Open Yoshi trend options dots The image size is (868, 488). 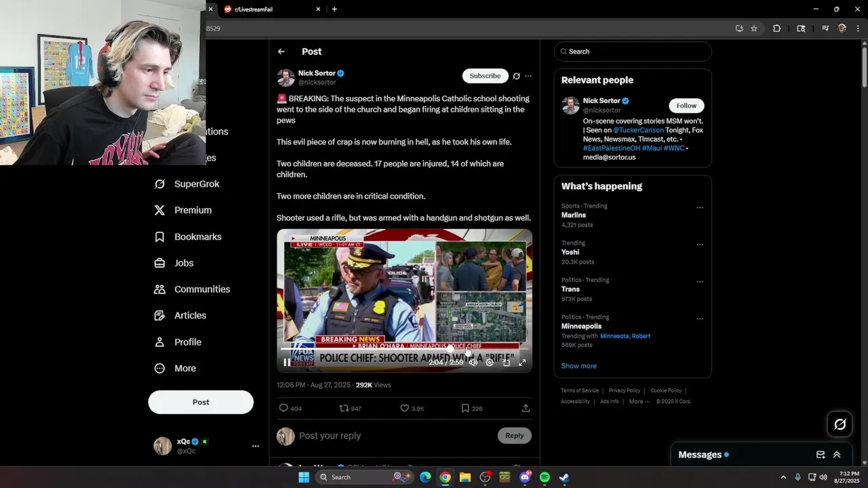(x=700, y=245)
